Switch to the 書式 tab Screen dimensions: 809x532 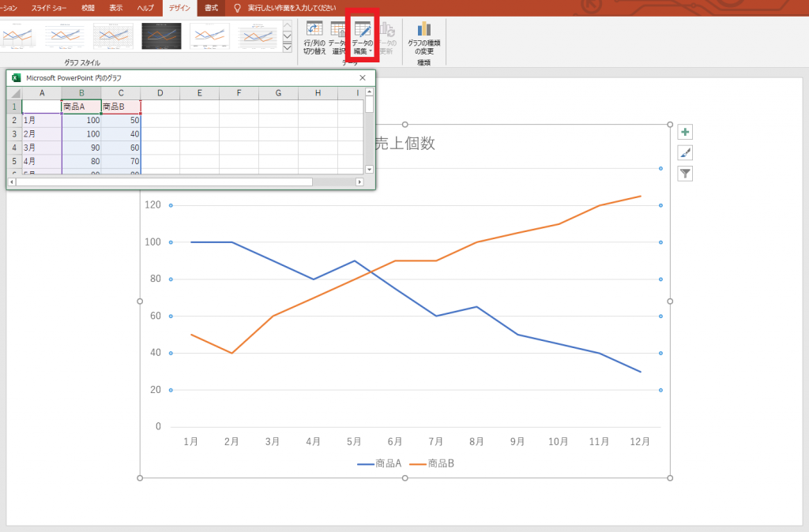(211, 7)
